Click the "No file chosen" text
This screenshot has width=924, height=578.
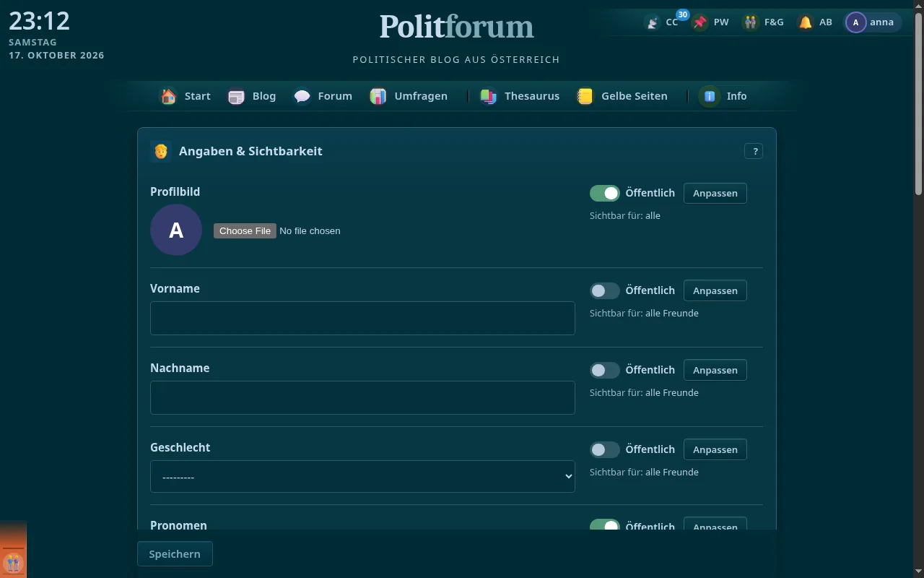[x=310, y=231]
